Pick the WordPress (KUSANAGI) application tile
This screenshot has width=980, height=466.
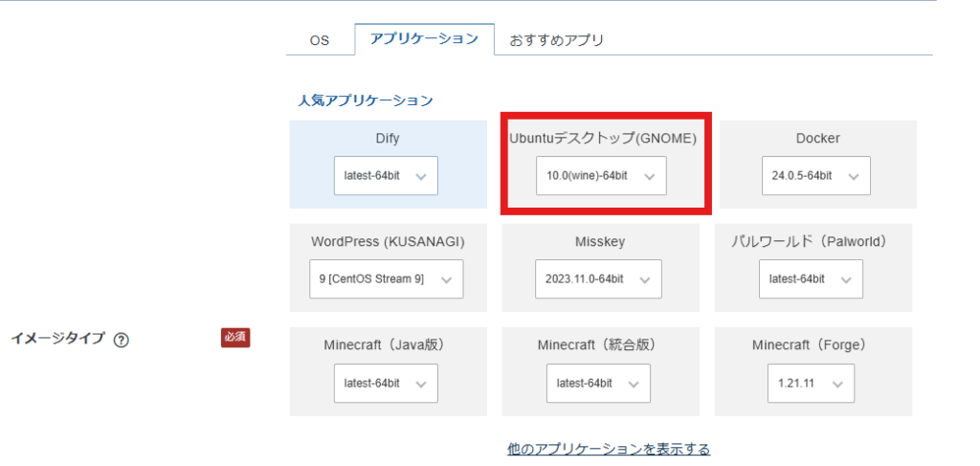point(388,242)
